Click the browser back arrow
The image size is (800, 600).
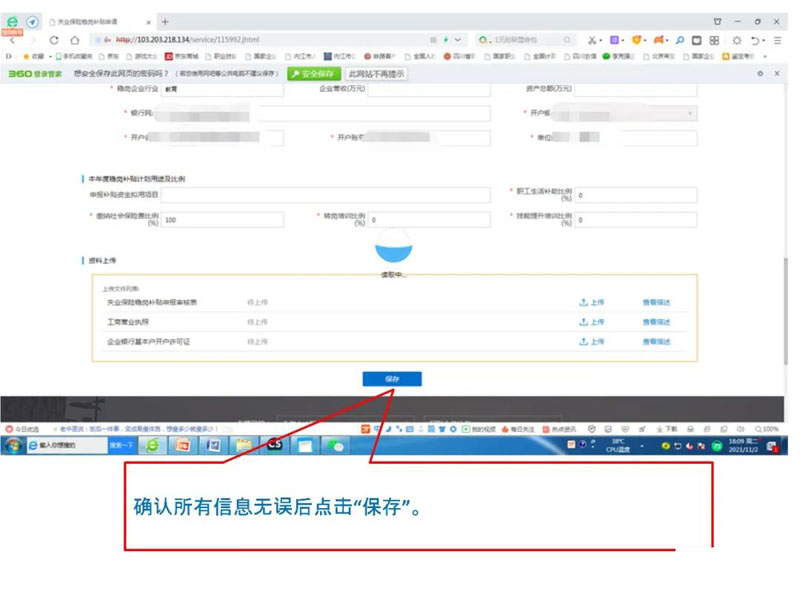13,40
